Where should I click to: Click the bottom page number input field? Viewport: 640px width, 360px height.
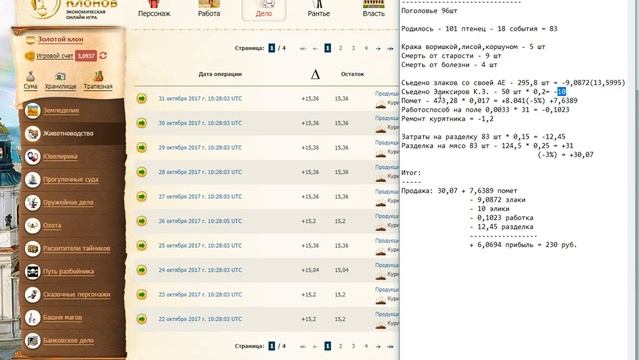click(272, 346)
